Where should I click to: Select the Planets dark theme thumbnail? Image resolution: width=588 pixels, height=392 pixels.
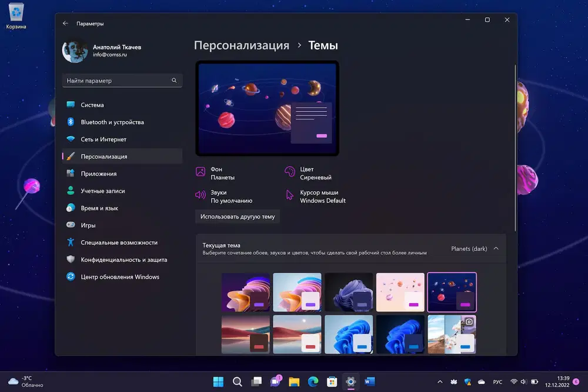point(452,292)
